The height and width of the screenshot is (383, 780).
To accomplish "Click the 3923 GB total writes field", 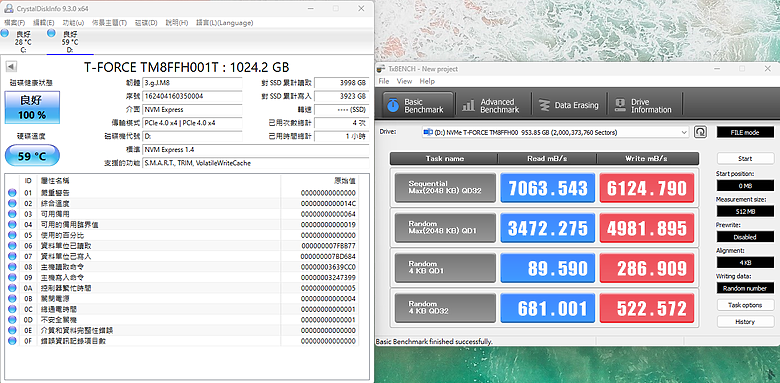I will [341, 96].
